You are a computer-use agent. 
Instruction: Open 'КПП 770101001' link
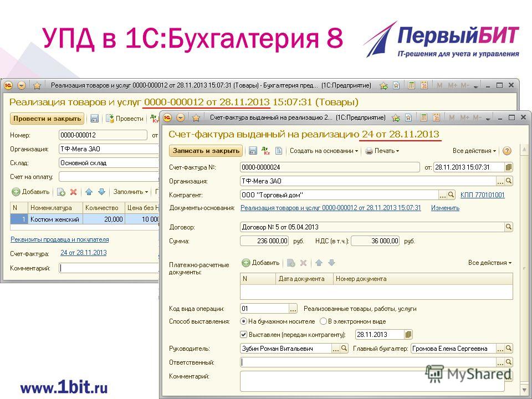click(x=483, y=195)
